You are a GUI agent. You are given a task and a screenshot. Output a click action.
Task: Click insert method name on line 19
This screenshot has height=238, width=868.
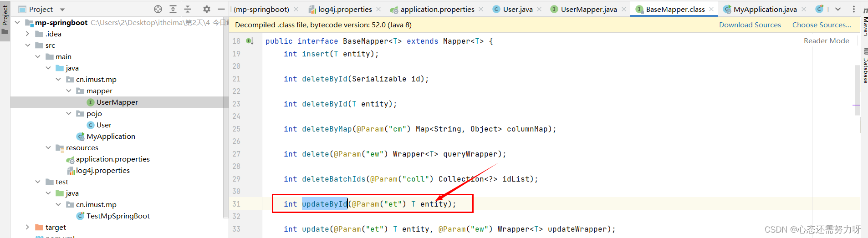(315, 54)
